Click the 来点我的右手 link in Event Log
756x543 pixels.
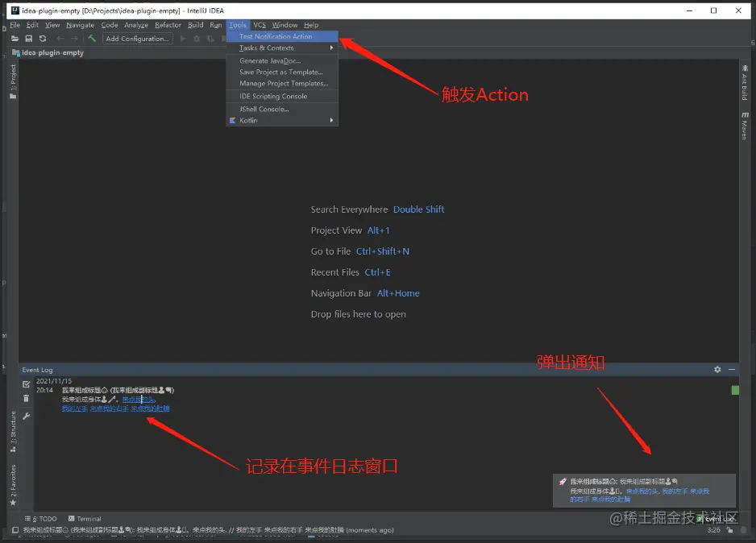click(x=110, y=408)
